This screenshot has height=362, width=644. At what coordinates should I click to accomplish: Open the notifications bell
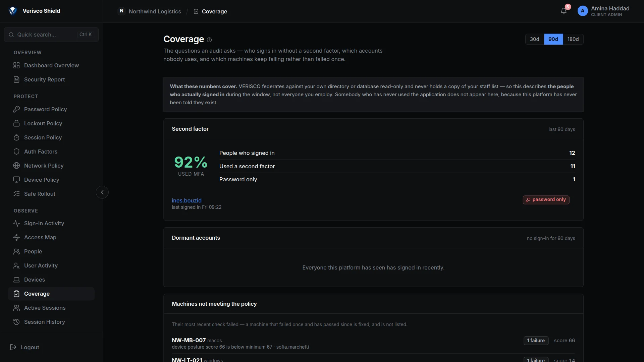pos(563,11)
